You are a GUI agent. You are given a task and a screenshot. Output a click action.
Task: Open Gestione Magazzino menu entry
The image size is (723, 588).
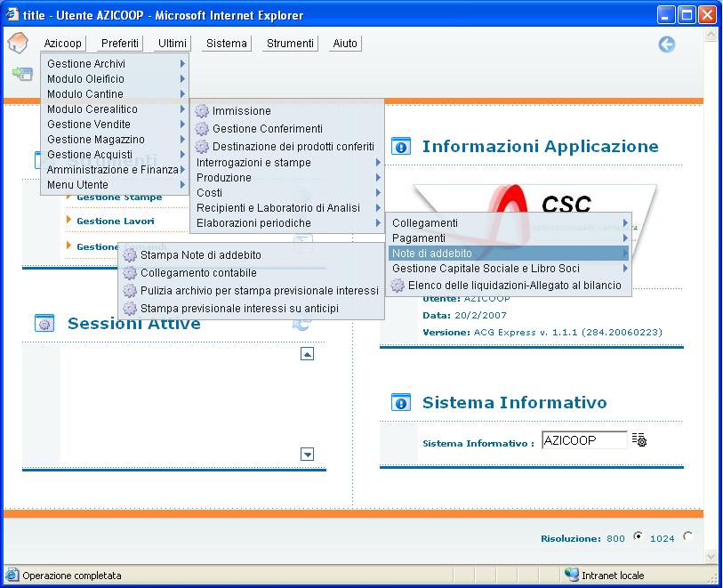pyautogui.click(x=115, y=140)
